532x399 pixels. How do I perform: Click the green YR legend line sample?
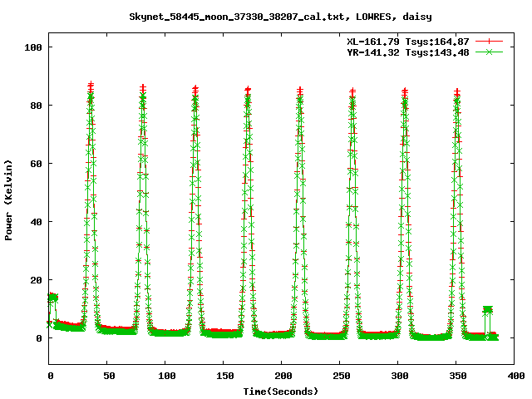pyautogui.click(x=489, y=52)
